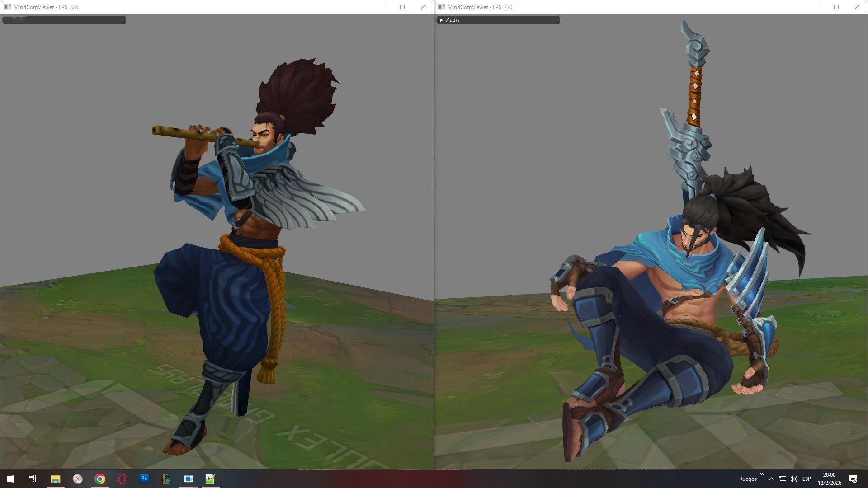Screen dimensions: 868x488
Task: Open Task View from taskbar
Action: click(x=33, y=479)
